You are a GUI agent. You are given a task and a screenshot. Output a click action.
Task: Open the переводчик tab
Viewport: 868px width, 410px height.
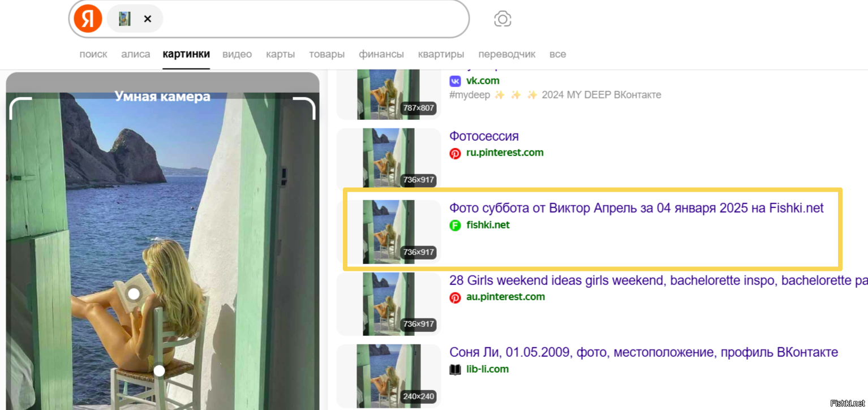(507, 54)
